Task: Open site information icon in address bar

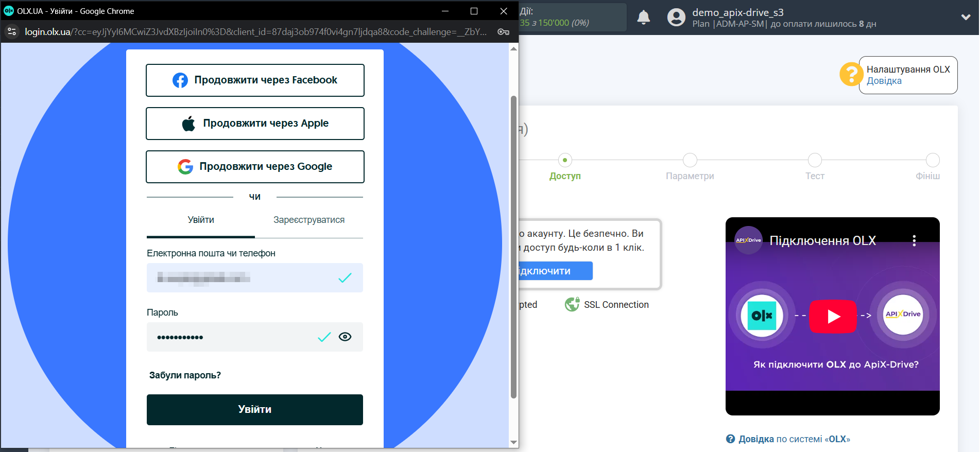Action: pyautogui.click(x=12, y=32)
